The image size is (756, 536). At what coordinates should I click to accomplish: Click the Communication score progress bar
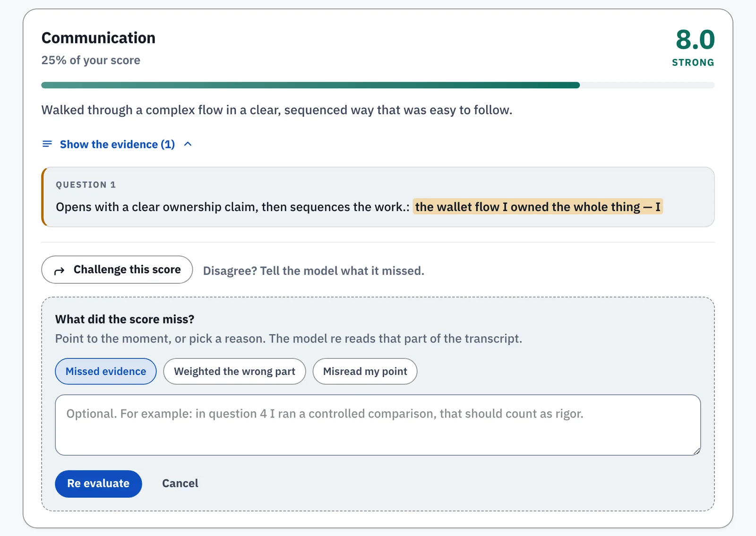378,85
